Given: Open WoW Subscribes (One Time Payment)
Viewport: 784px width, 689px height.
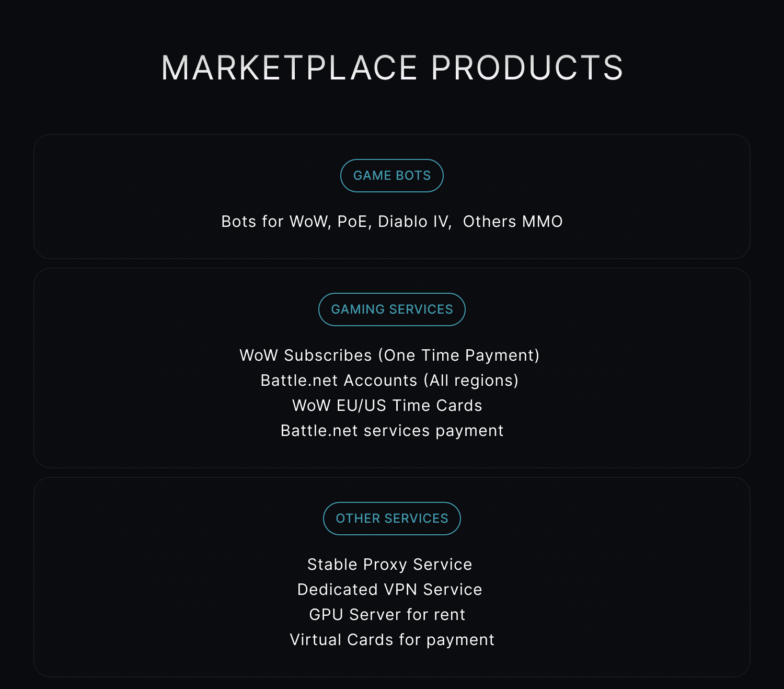Looking at the screenshot, I should 389,355.
